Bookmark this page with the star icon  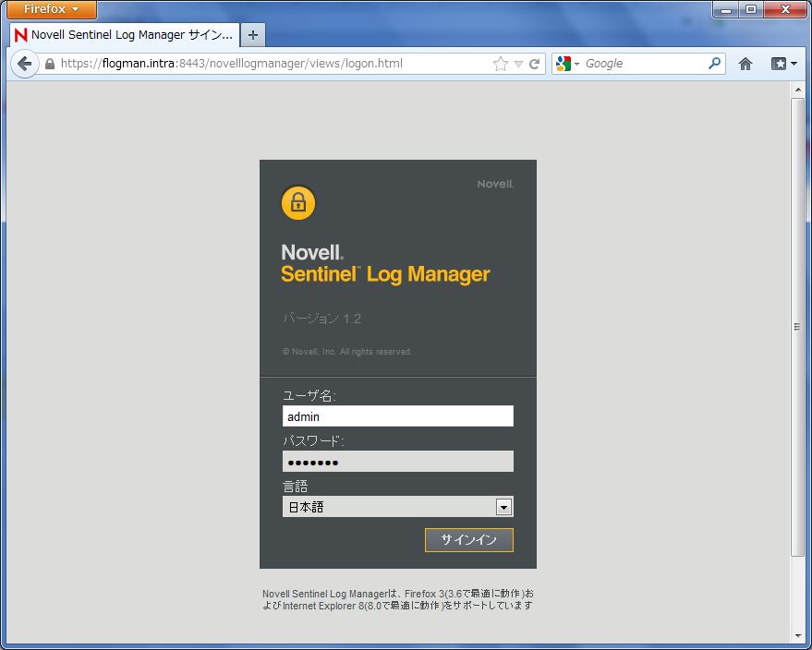point(501,64)
